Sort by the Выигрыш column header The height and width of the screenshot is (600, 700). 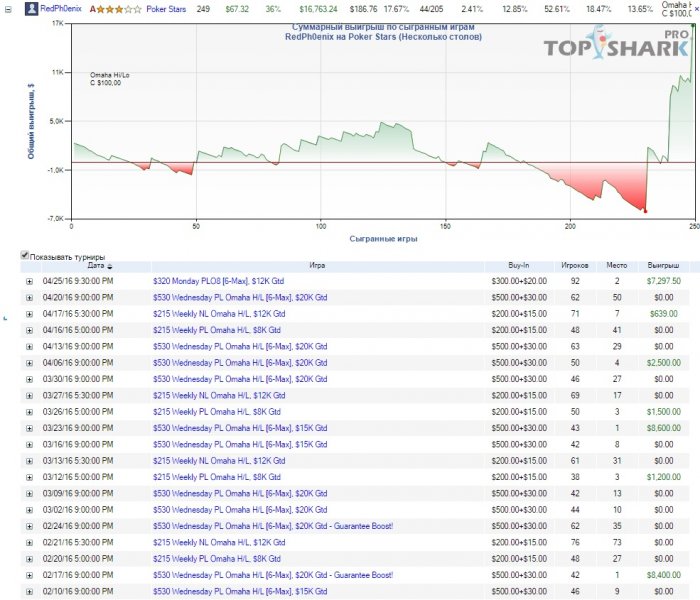(x=656, y=266)
